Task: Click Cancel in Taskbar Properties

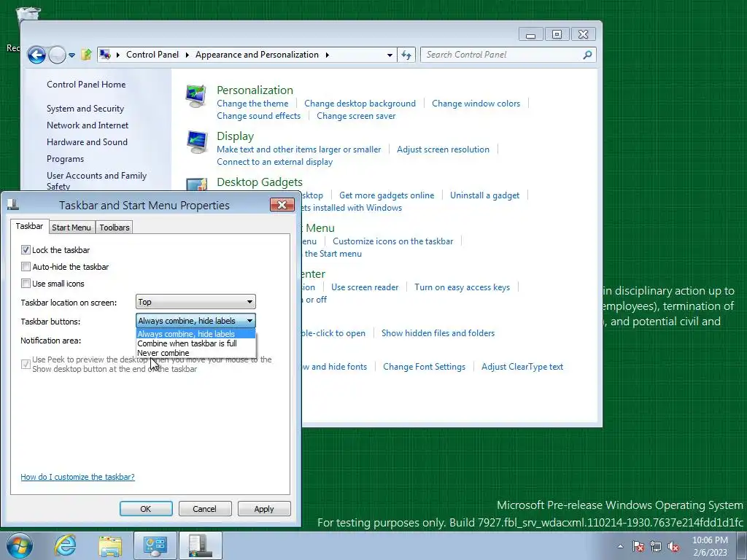Action: point(205,508)
